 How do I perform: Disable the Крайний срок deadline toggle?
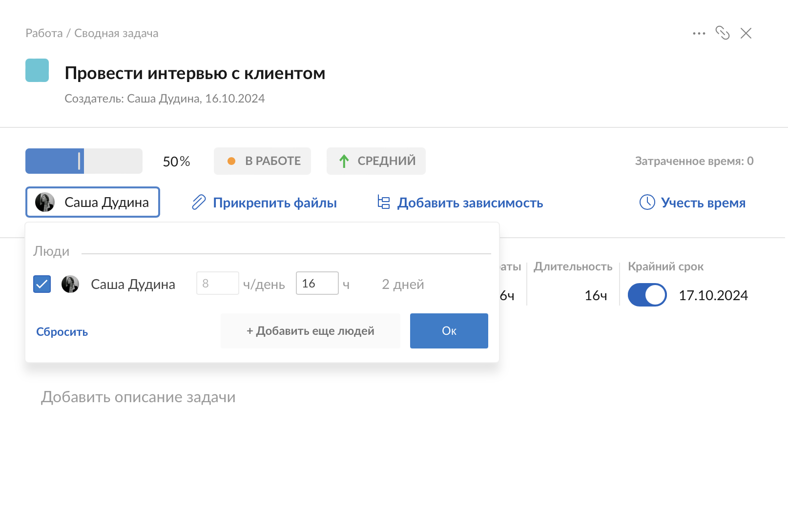pos(647,295)
